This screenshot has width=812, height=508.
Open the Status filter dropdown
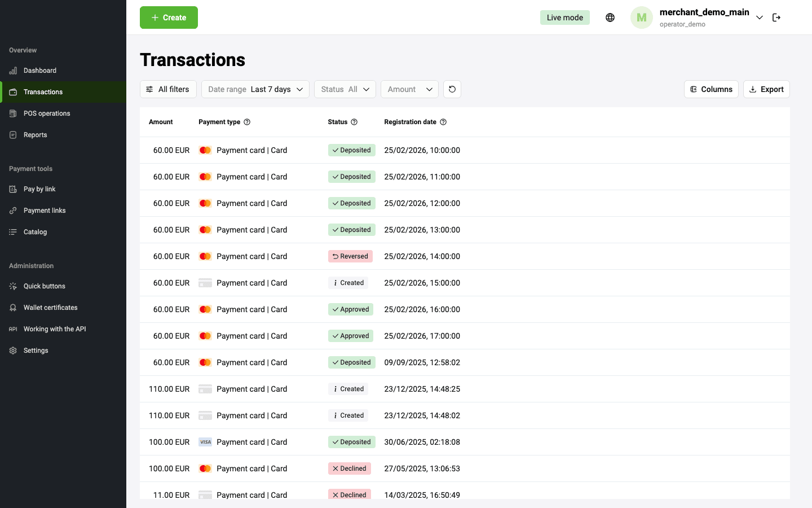pos(345,89)
